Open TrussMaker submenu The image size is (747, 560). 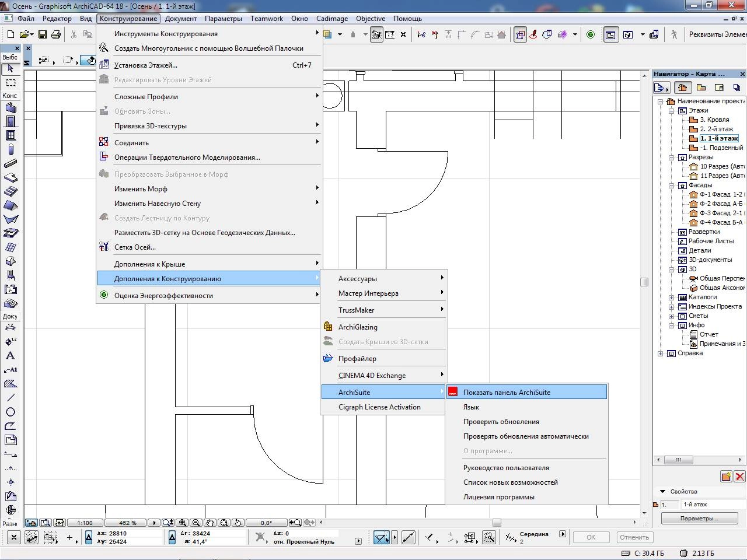(x=384, y=310)
